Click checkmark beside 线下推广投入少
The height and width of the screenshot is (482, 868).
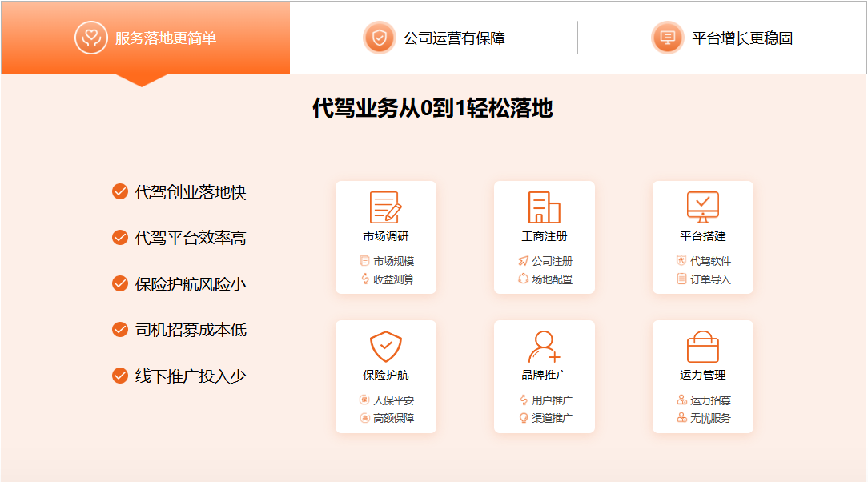[x=120, y=376]
